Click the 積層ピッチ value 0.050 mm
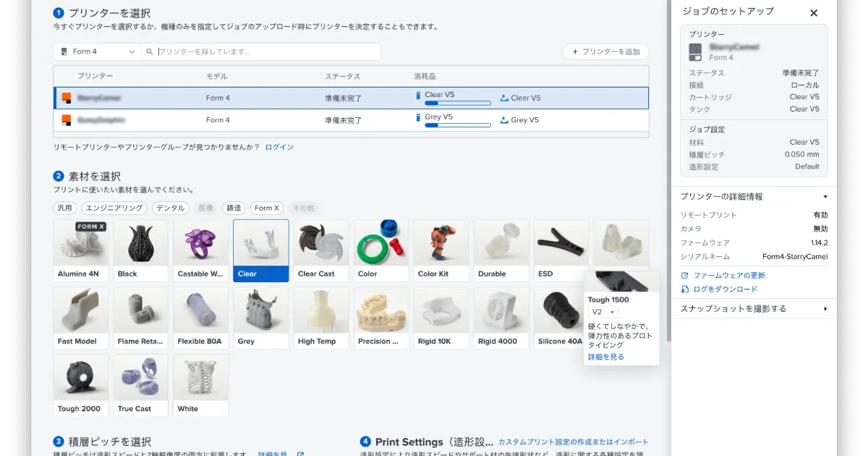 (801, 154)
